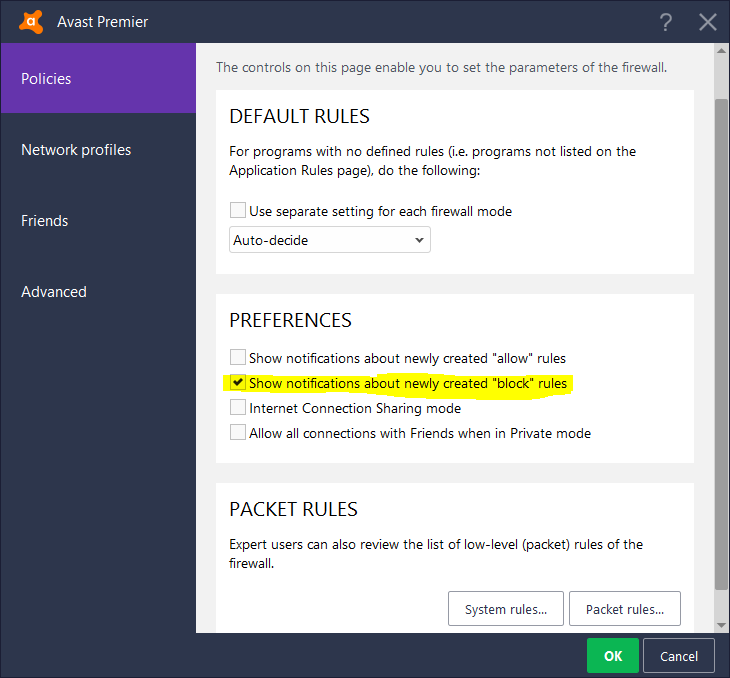Click the vertical scrollbar thumb
The height and width of the screenshot is (678, 730).
click(x=722, y=340)
